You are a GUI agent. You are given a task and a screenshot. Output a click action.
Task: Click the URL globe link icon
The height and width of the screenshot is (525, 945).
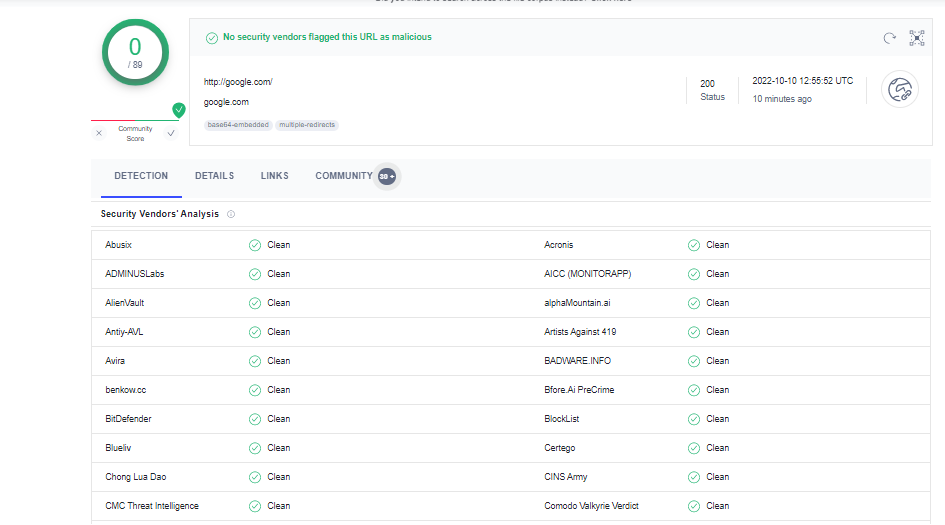click(x=900, y=90)
